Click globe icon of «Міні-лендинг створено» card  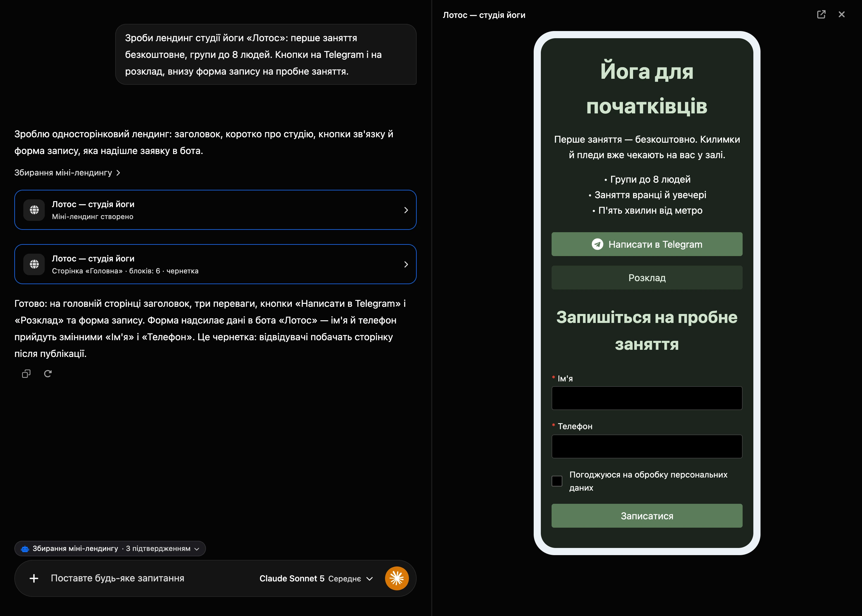[x=34, y=210]
